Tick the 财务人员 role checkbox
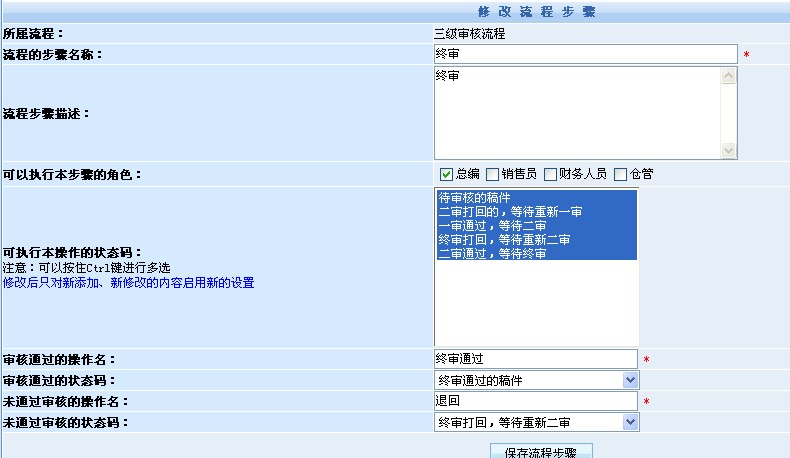 pos(550,174)
